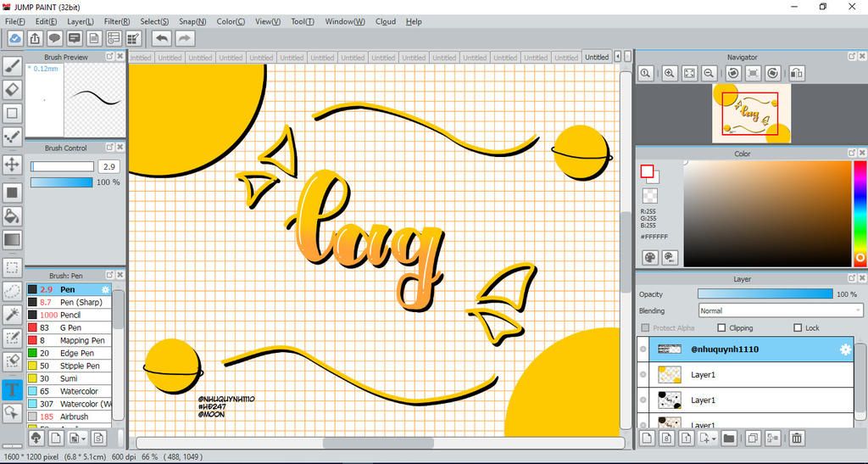The height and width of the screenshot is (464, 868).
Task: Select the Magic Wand tool
Action: pos(12,315)
